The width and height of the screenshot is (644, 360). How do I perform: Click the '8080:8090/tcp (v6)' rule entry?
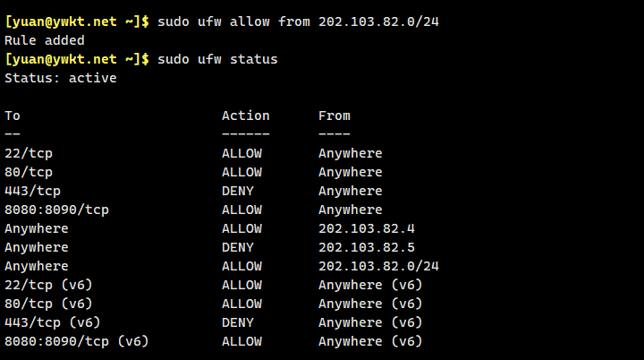(x=77, y=341)
